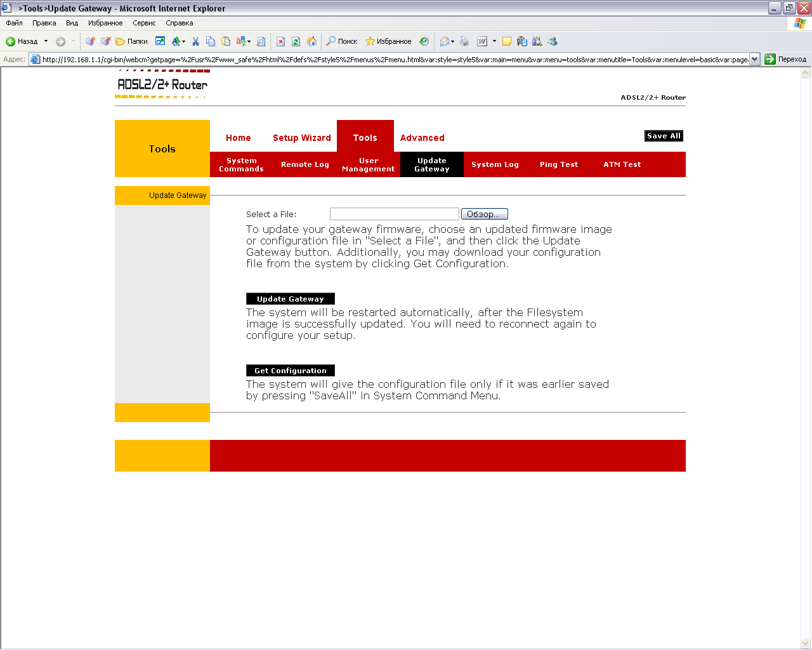
Task: Click the Folders (Папки) toolbar button
Action: [131, 41]
